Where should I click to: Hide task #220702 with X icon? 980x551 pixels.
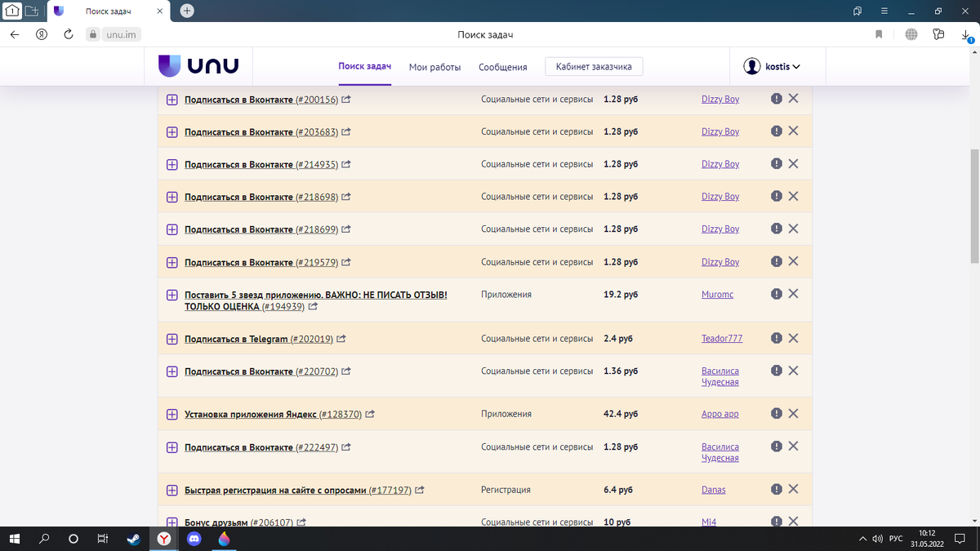point(793,370)
